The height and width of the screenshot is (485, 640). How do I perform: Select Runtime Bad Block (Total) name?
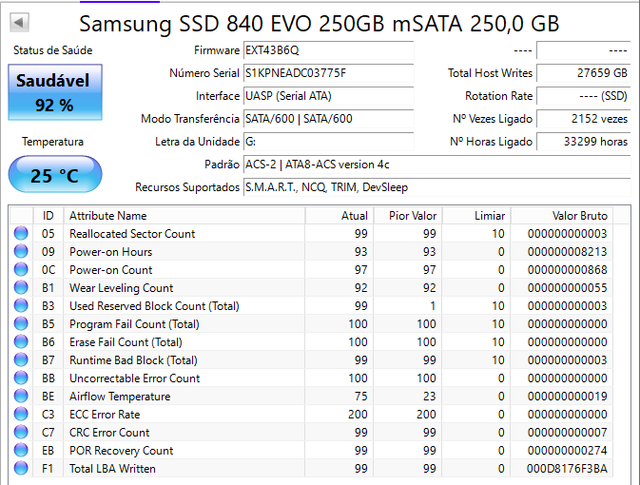133,360
